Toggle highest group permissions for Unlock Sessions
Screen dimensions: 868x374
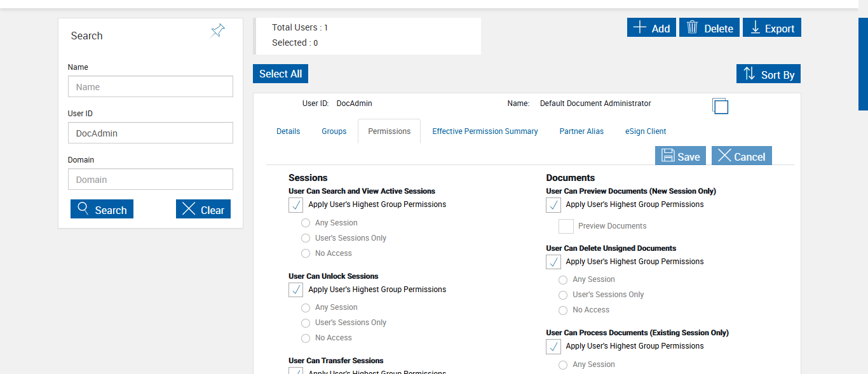click(296, 290)
